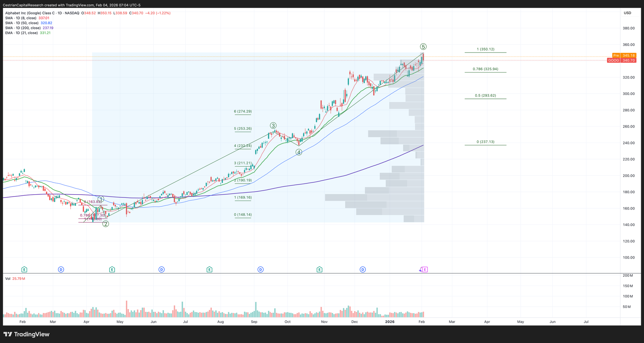
Task: Click the Vol 25.79 M volume label
Action: (x=15, y=279)
